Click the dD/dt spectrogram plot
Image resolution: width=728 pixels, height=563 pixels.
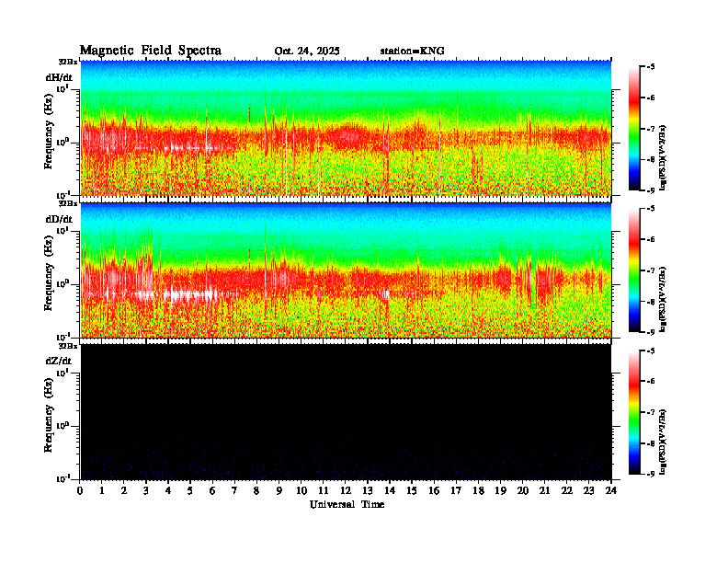tap(346, 270)
